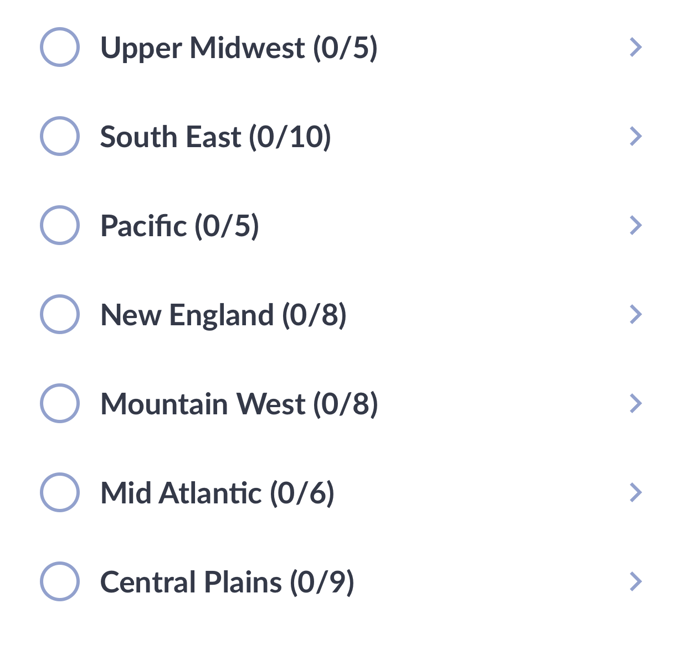The width and height of the screenshot is (688, 645).
Task: Click the Central Plains (0/9) label
Action: pos(227,582)
